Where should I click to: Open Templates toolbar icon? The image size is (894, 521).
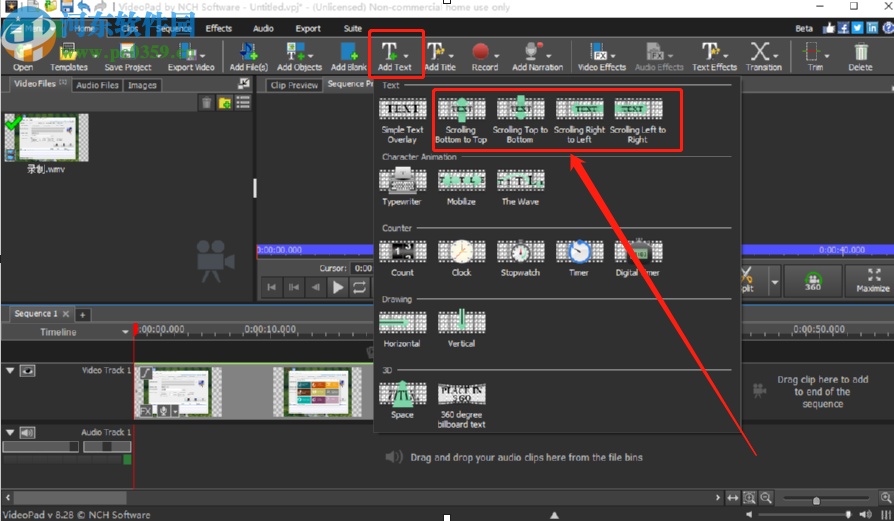68,51
